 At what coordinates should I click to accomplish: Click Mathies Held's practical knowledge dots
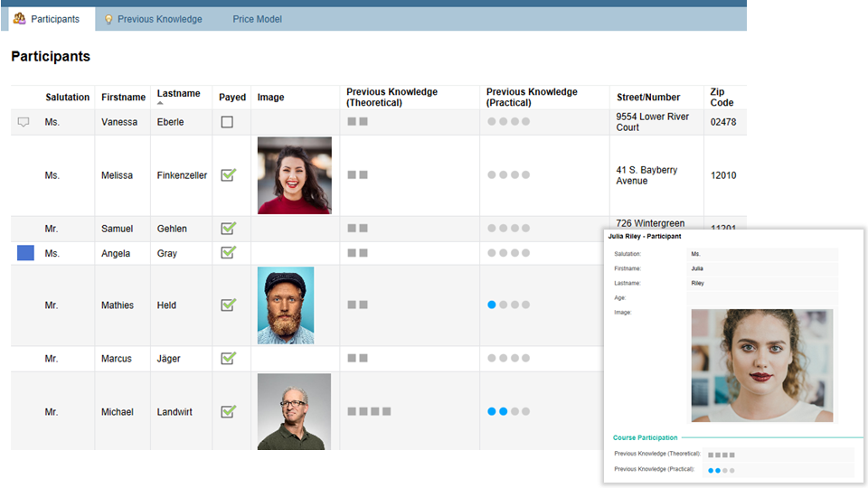[508, 305]
